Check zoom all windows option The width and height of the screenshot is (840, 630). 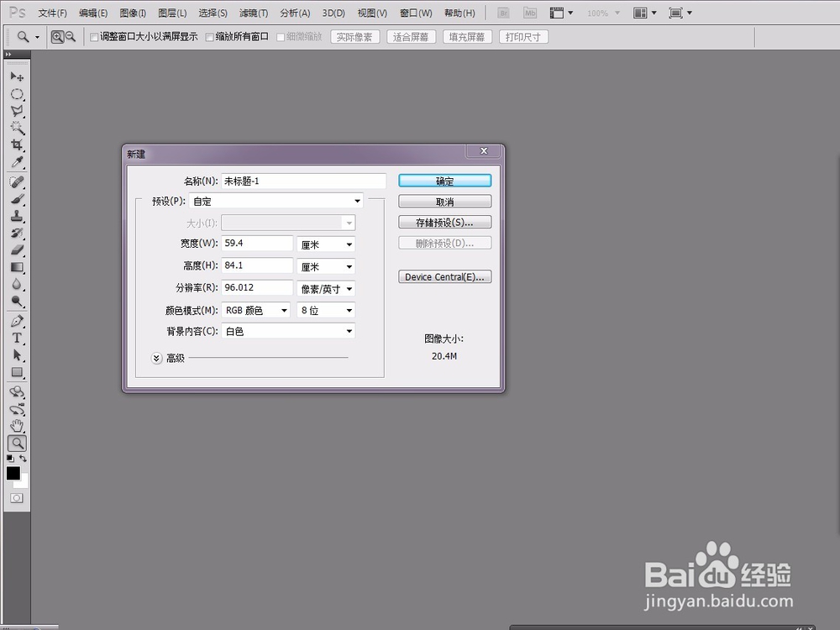click(x=209, y=37)
